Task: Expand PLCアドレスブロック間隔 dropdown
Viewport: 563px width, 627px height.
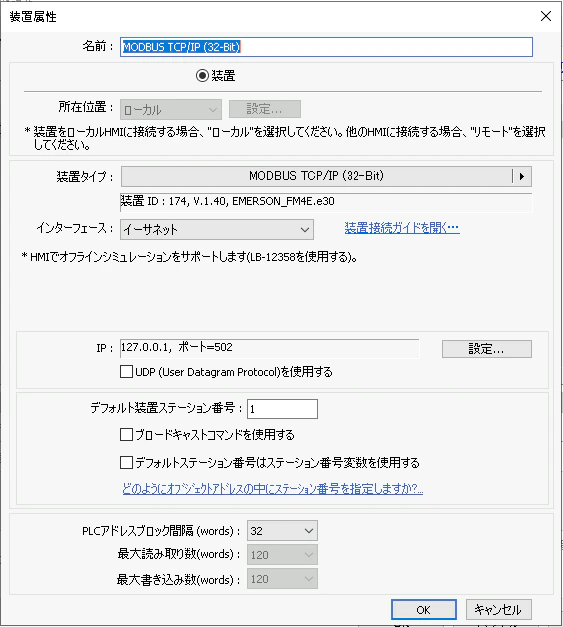Action: [x=282, y=531]
